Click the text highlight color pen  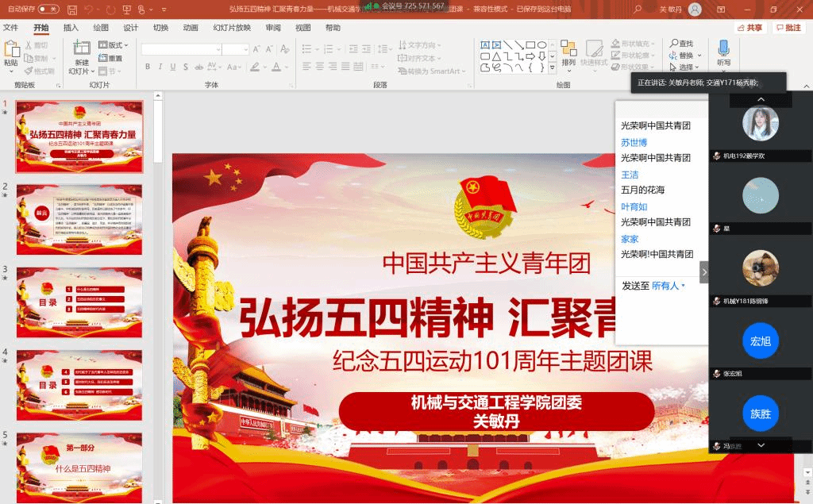click(255, 67)
